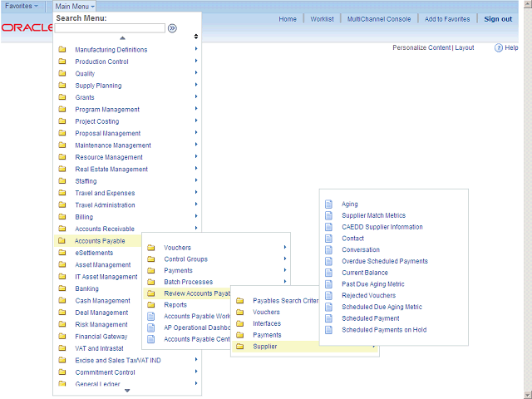Click the document icon beside AP Operational Dashboard
Screen dimensions: 532x399
(x=150, y=328)
